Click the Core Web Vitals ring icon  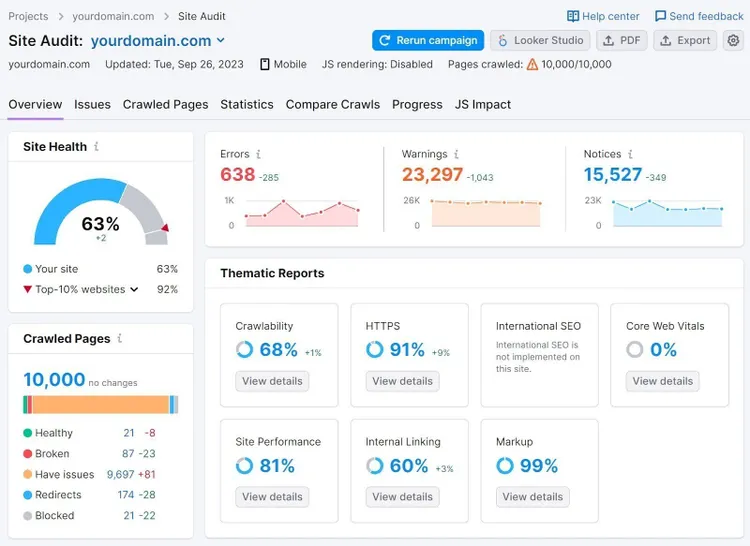pyautogui.click(x=635, y=349)
